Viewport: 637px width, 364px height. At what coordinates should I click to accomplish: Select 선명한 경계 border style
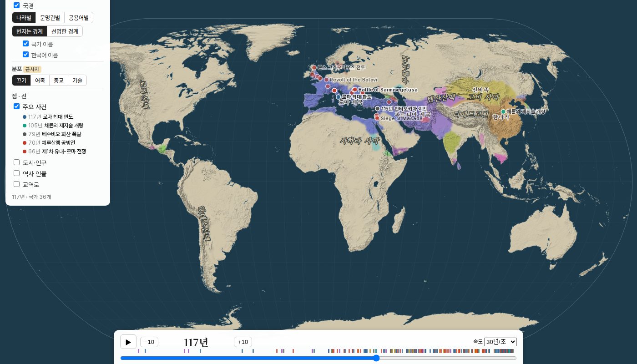tap(65, 31)
